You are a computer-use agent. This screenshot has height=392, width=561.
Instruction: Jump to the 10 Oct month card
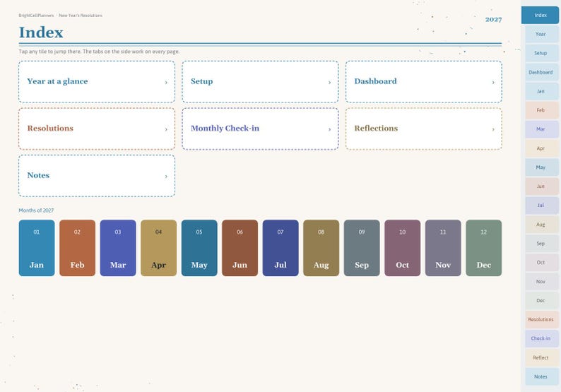[403, 248]
